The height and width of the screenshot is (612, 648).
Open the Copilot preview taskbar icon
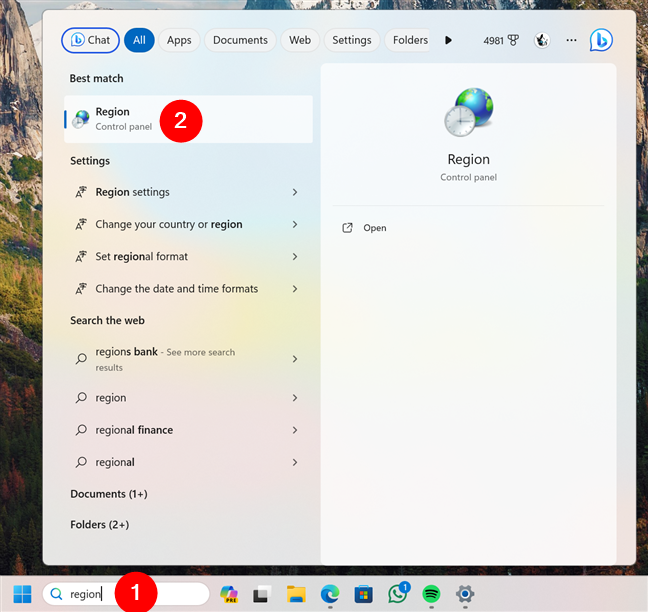[x=229, y=594]
